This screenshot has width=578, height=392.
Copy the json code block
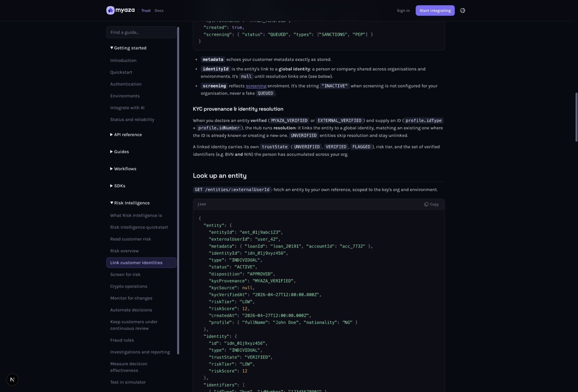click(432, 204)
